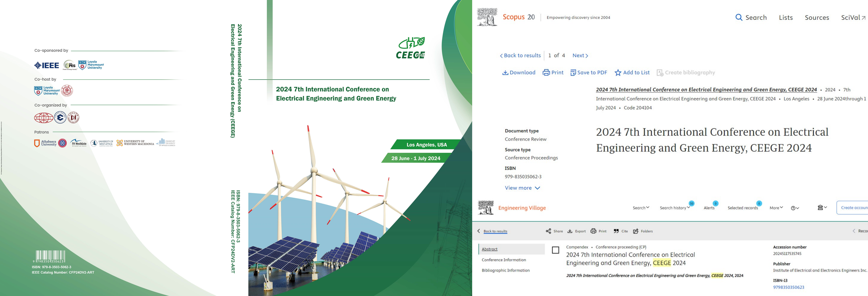Click the Download icon in Scopus
This screenshot has width=868, height=296.
pyautogui.click(x=505, y=73)
